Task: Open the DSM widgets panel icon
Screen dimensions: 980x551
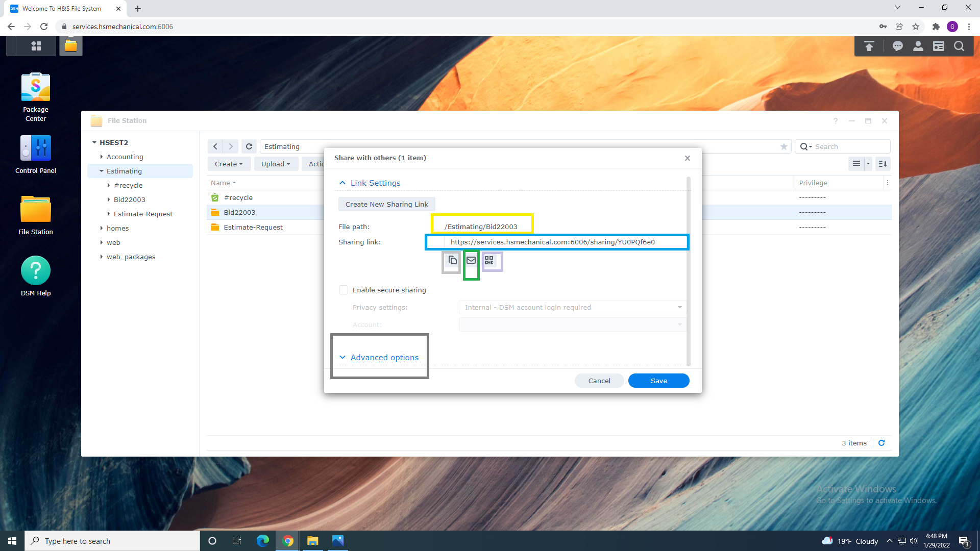Action: [938, 46]
